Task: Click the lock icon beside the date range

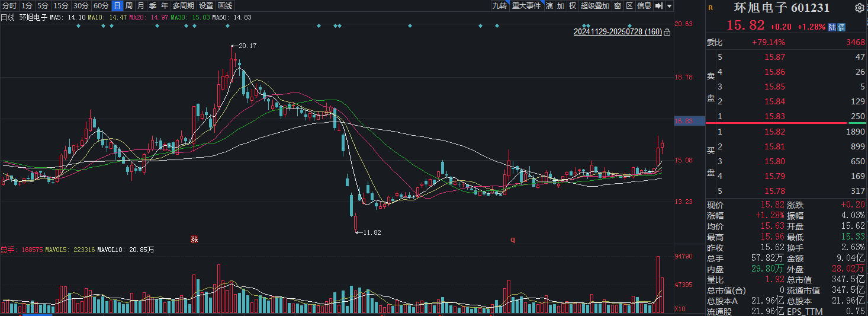Action: click(x=667, y=32)
